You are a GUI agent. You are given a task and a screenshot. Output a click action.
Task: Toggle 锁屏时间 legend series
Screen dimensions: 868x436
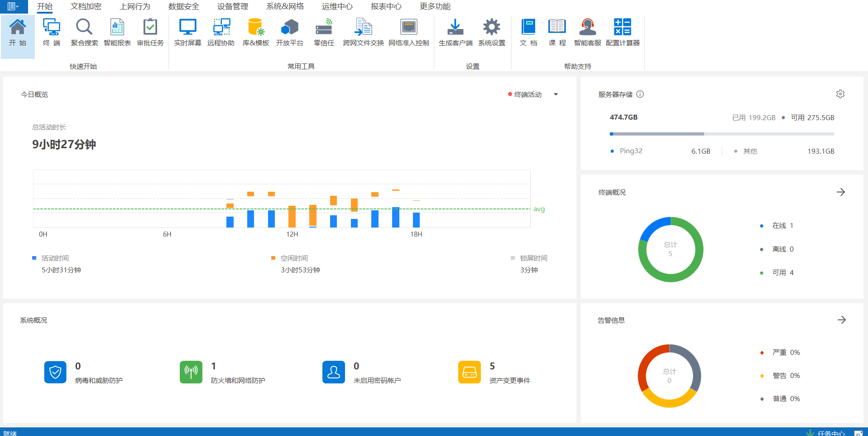pos(533,258)
